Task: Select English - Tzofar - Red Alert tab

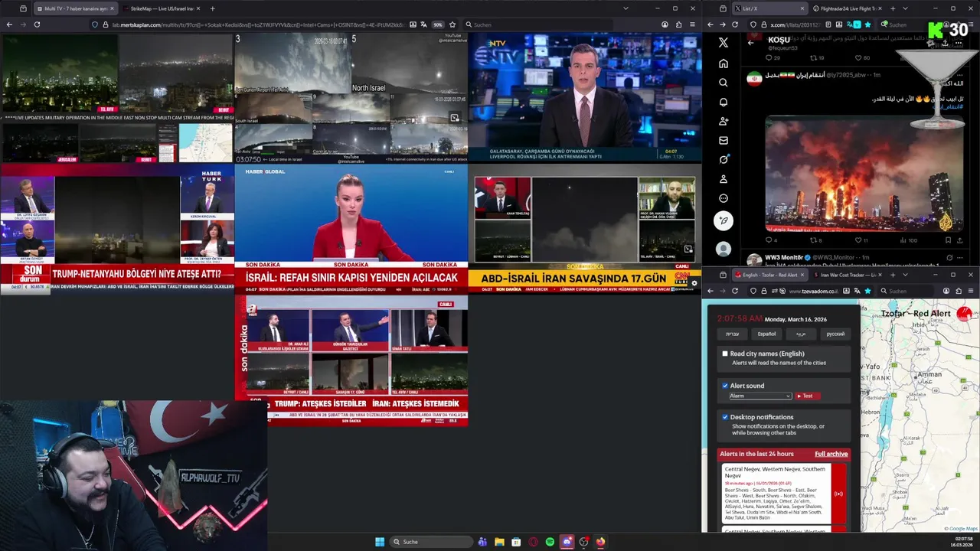Action: (x=769, y=275)
